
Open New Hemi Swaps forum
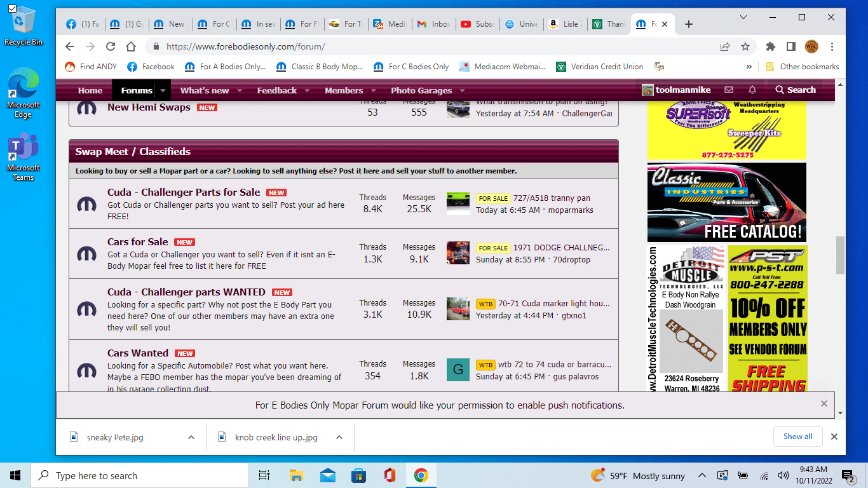[x=149, y=107]
